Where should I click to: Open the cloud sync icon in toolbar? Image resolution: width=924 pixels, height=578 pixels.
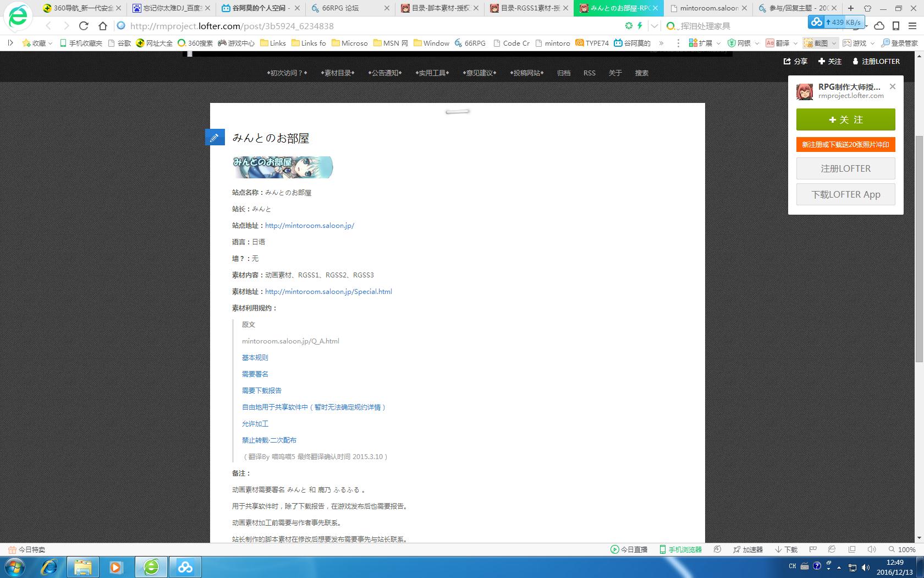coord(879,26)
